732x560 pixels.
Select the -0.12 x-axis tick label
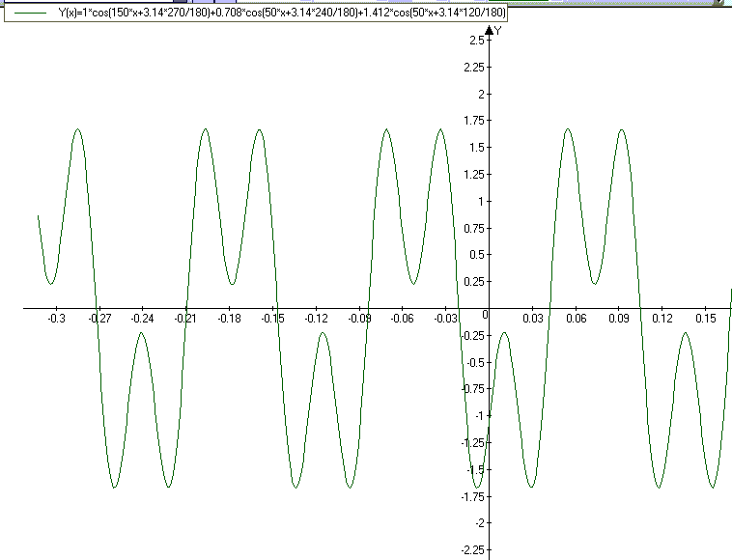click(x=316, y=319)
